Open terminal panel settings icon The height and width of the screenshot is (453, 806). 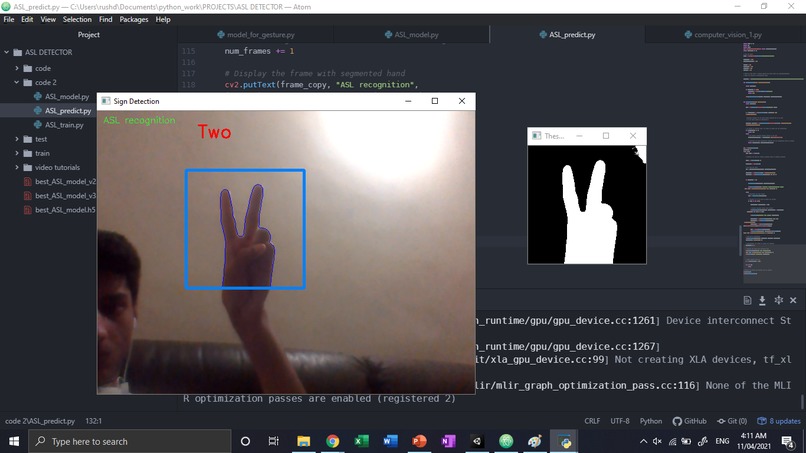779,300
